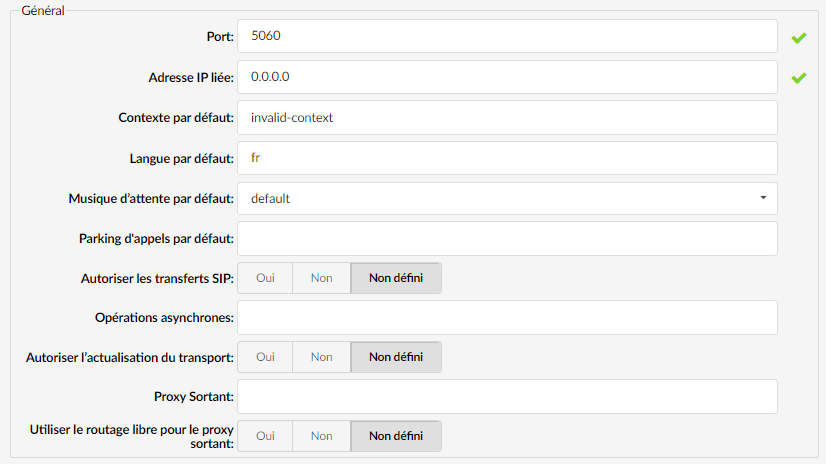The height and width of the screenshot is (464, 826).
Task: Open the Musique d'attente dropdown arrow
Action: click(x=763, y=198)
